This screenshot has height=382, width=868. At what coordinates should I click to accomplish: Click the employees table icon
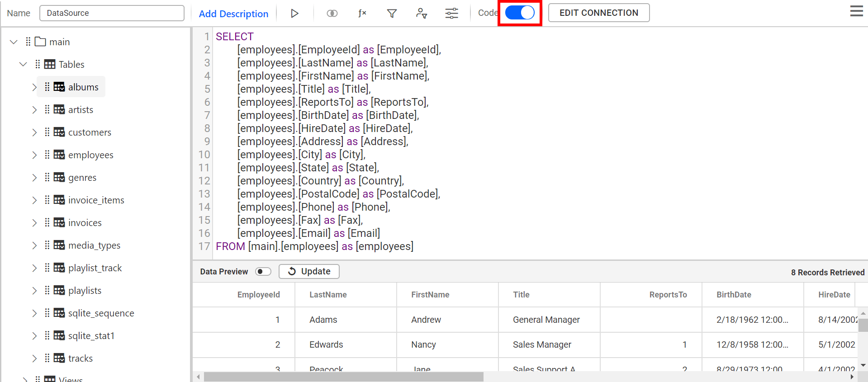click(x=59, y=155)
